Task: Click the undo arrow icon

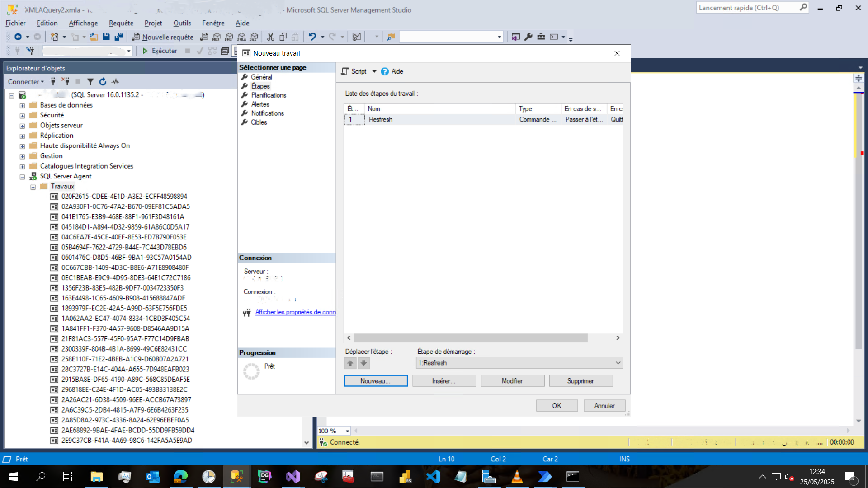Action: pyautogui.click(x=312, y=37)
